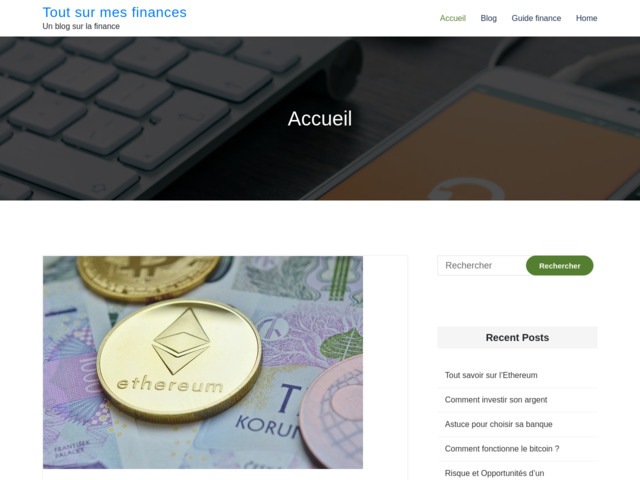Click the Un blog sur la finance tagline
Image resolution: width=640 pixels, height=480 pixels.
[81, 26]
